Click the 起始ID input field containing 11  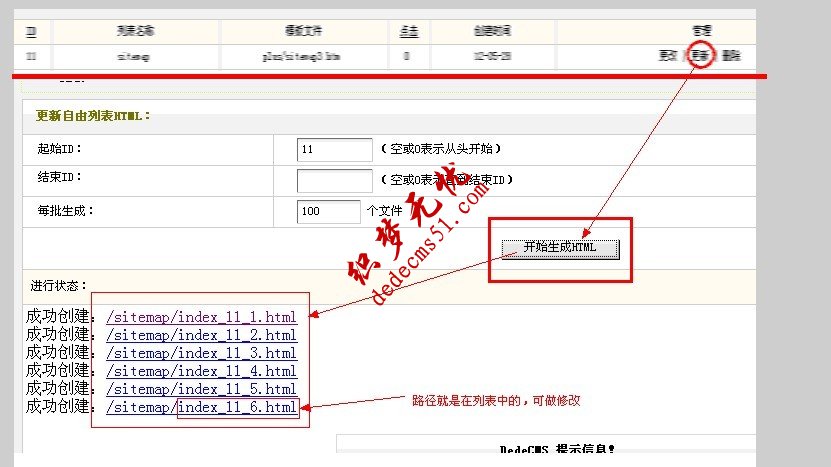pyautogui.click(x=334, y=150)
